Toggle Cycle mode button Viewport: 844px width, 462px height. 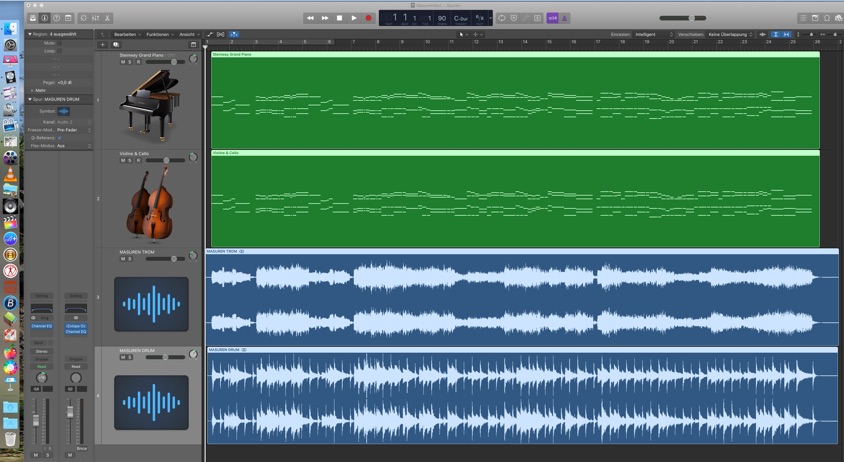[502, 18]
